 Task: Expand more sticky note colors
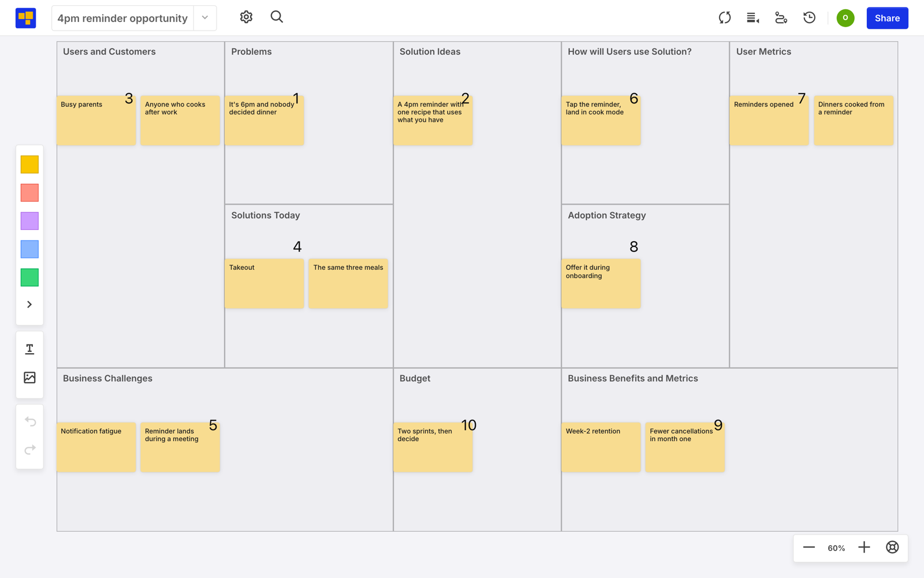pos(29,305)
